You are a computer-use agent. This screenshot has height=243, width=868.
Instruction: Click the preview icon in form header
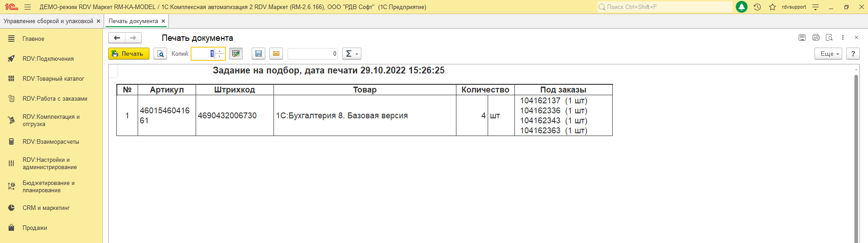(829, 38)
